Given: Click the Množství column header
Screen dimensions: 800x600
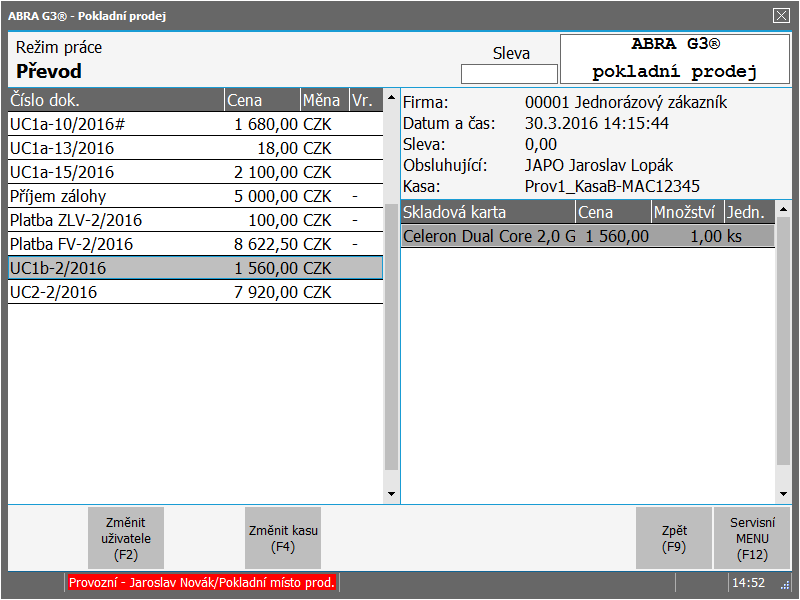Looking at the screenshot, I should coord(686,212).
